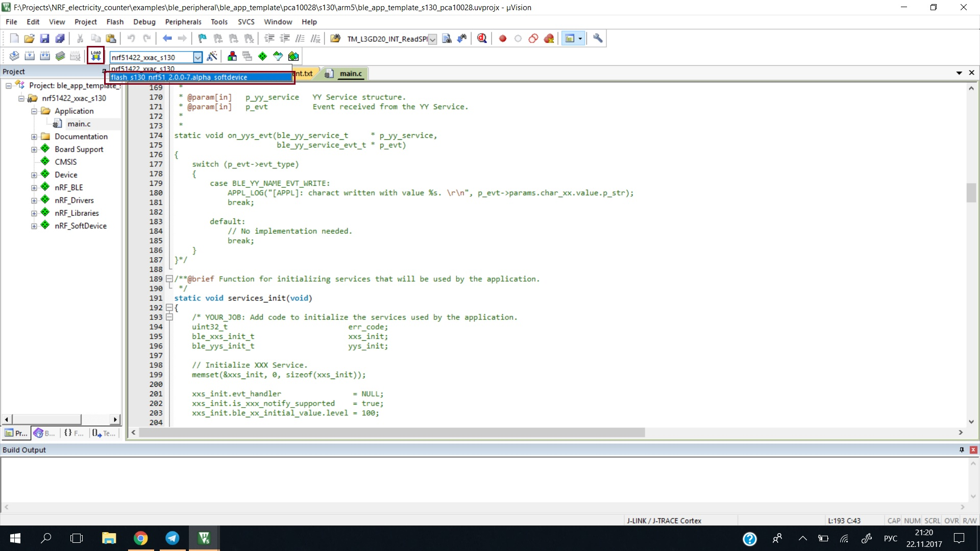Viewport: 980px width, 551px height.
Task: Click Manage Project Items cubes icon
Action: click(232, 56)
